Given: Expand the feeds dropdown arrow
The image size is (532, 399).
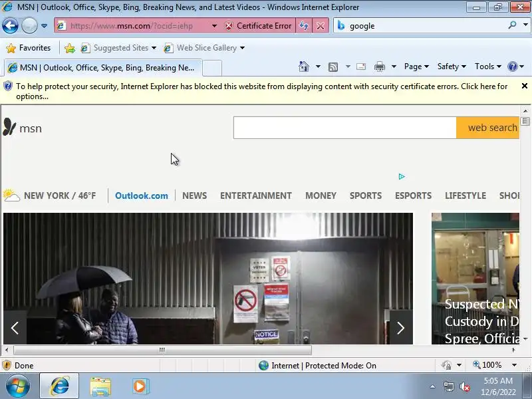Looking at the screenshot, I should pyautogui.click(x=348, y=66).
